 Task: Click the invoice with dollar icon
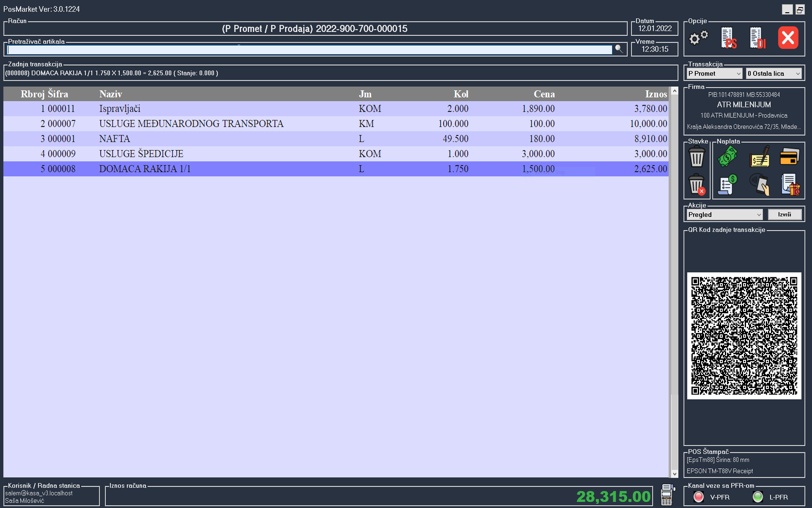click(x=727, y=185)
